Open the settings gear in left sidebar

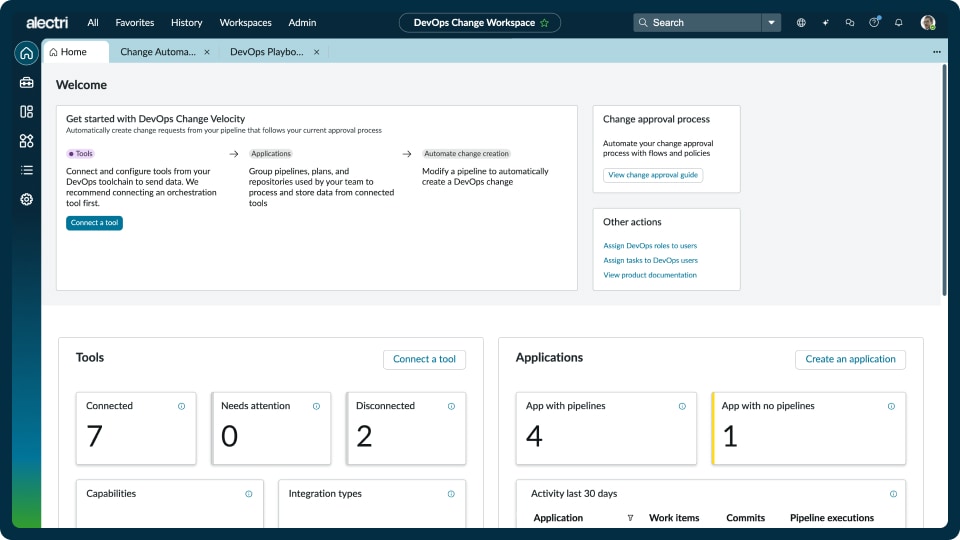pyautogui.click(x=26, y=200)
